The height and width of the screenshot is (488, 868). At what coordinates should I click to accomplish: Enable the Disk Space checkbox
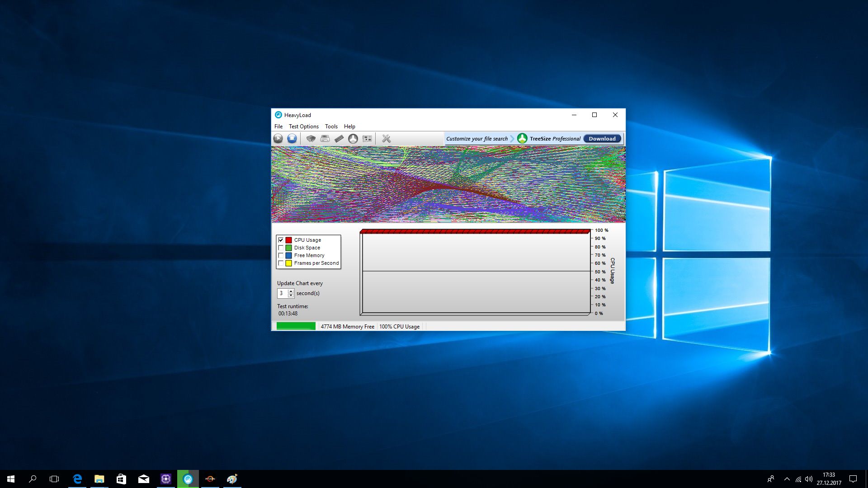pos(281,248)
